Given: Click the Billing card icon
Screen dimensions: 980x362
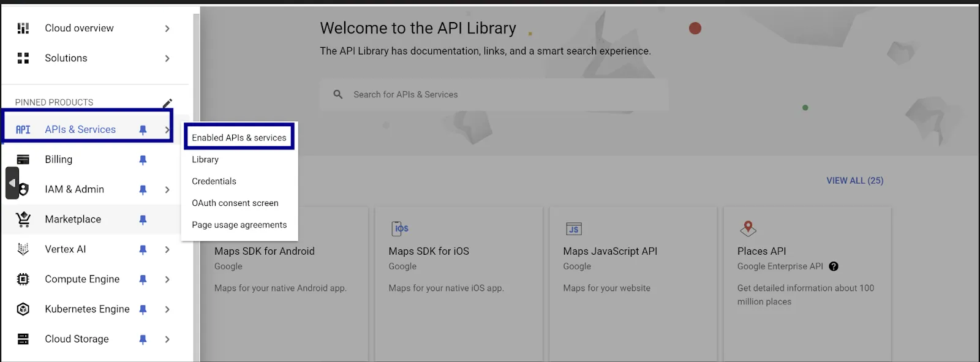Looking at the screenshot, I should tap(23, 159).
